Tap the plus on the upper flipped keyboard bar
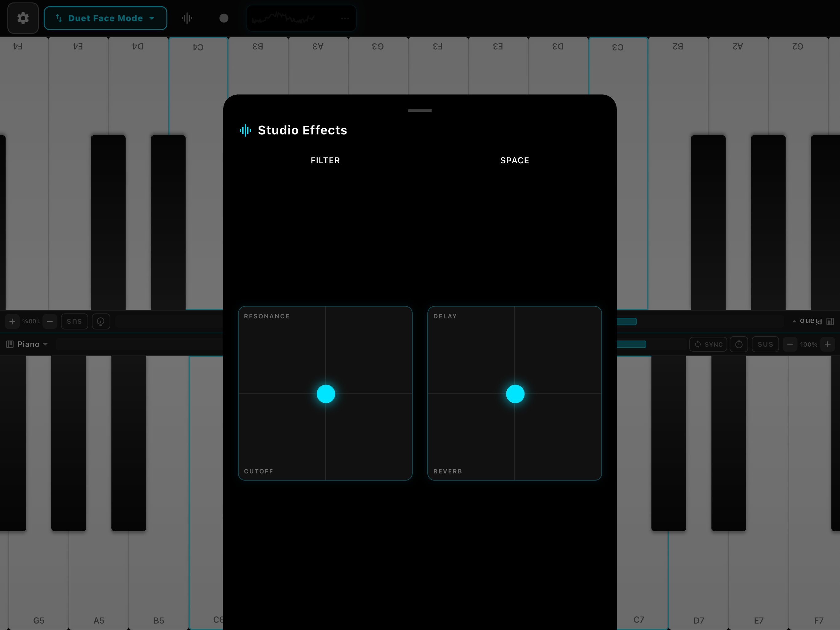 click(12, 321)
